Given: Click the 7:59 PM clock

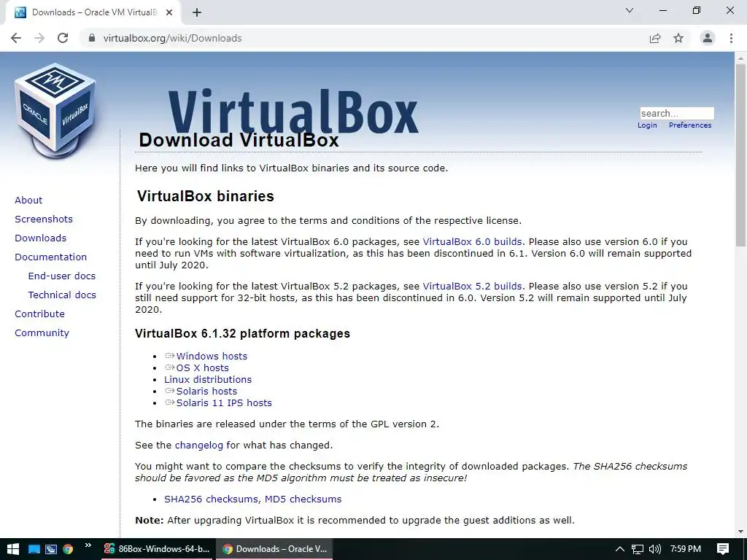Looking at the screenshot, I should 686,549.
